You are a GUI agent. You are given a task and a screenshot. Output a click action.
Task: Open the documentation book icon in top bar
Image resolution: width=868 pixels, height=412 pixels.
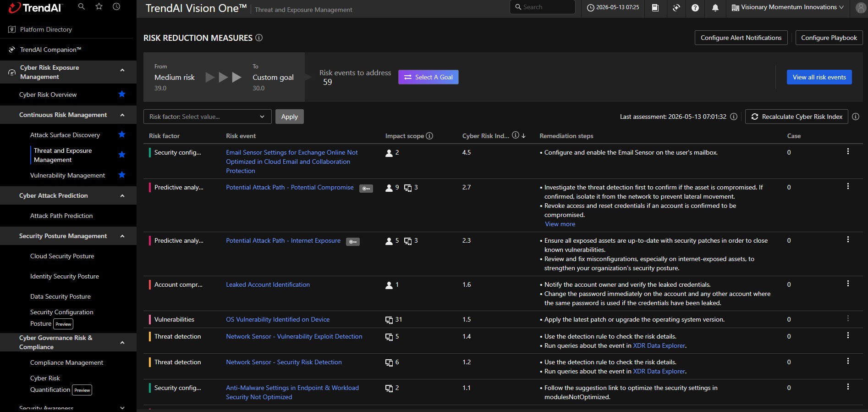[655, 7]
